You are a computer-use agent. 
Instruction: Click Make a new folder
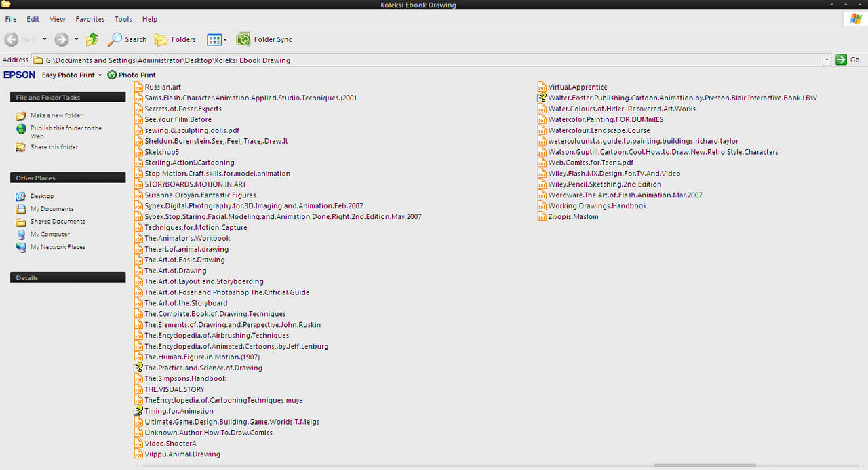(x=56, y=115)
